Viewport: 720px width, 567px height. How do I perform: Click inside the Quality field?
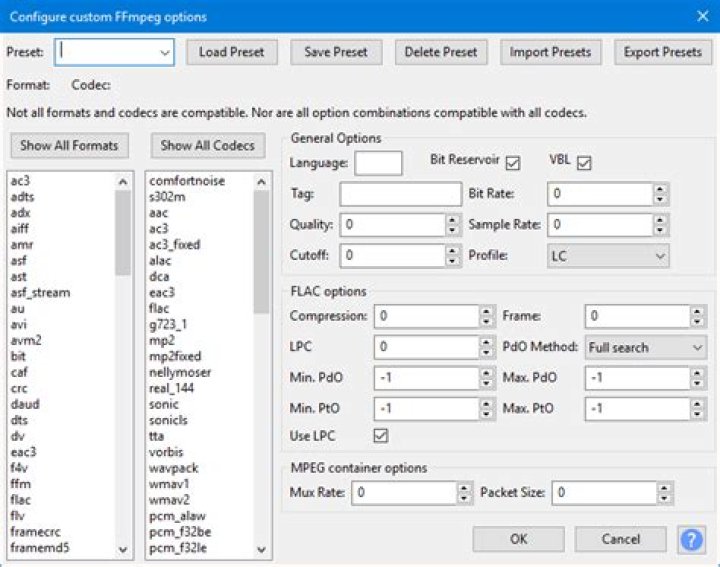pos(393,225)
